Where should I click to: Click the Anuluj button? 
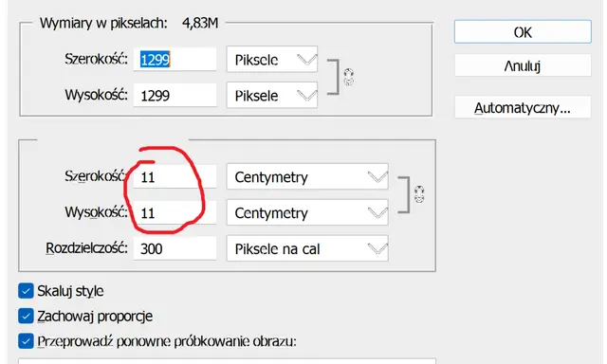[x=523, y=65]
